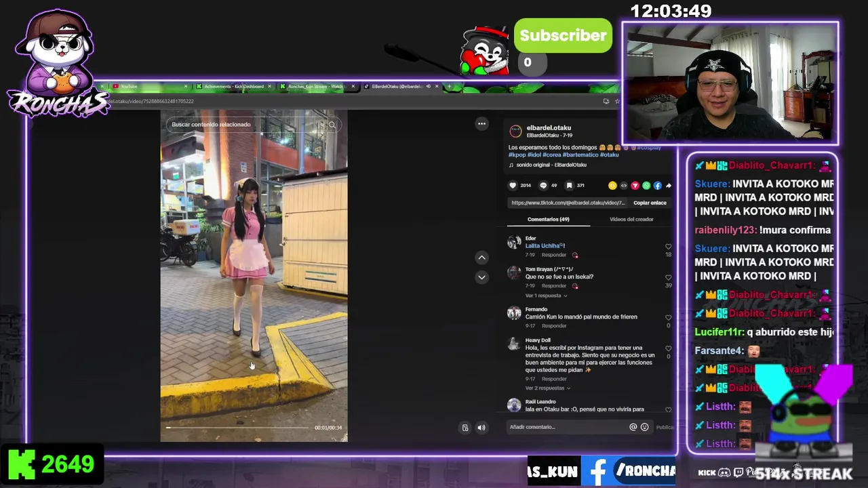
Task: Expand 'Ver 2 respuestas' under Heavy Doll
Action: (x=548, y=388)
